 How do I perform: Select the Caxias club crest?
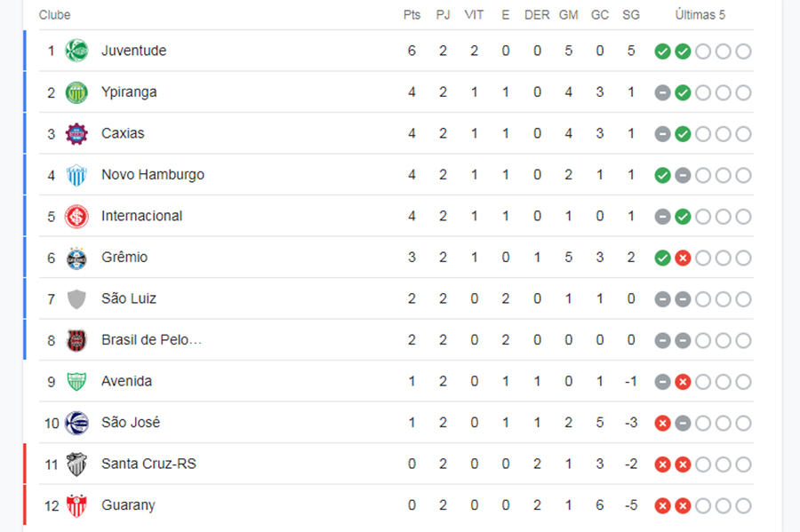pos(77,133)
